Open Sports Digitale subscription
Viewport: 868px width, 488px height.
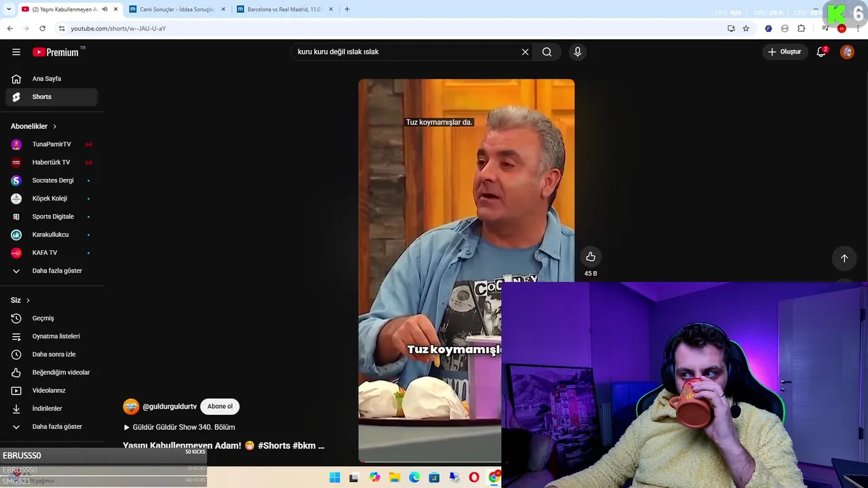(51, 217)
